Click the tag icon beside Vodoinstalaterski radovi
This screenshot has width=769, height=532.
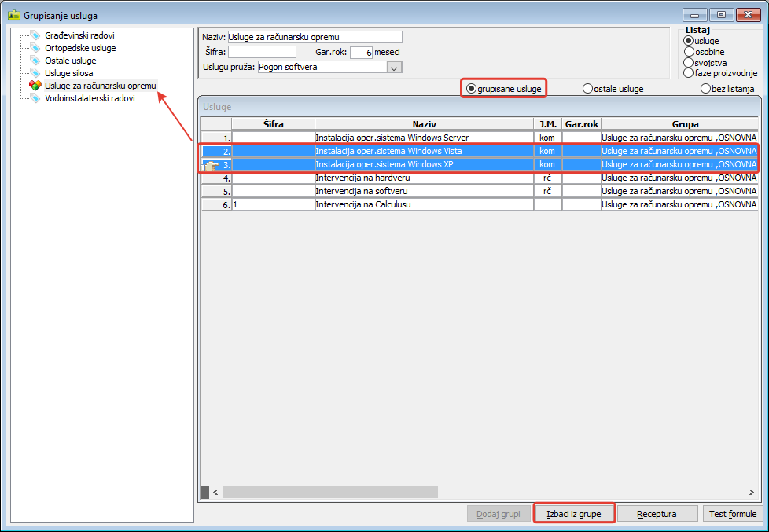35,99
